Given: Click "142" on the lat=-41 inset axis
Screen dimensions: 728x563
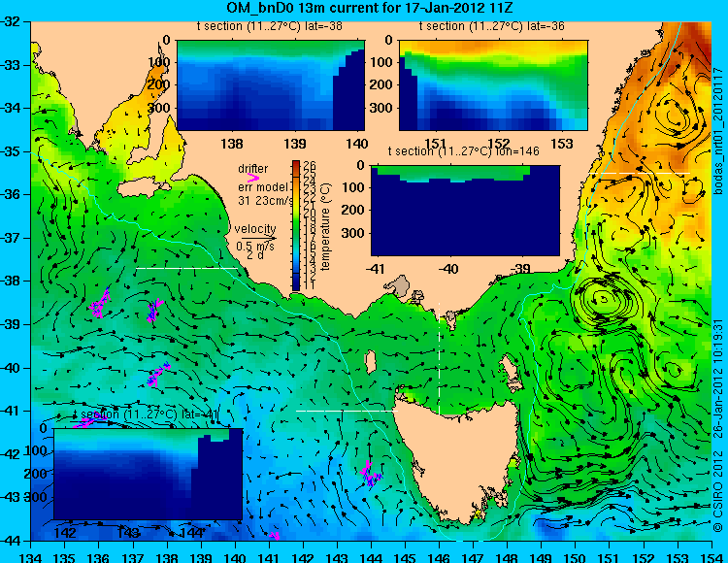Looking at the screenshot, I should (x=65, y=533).
